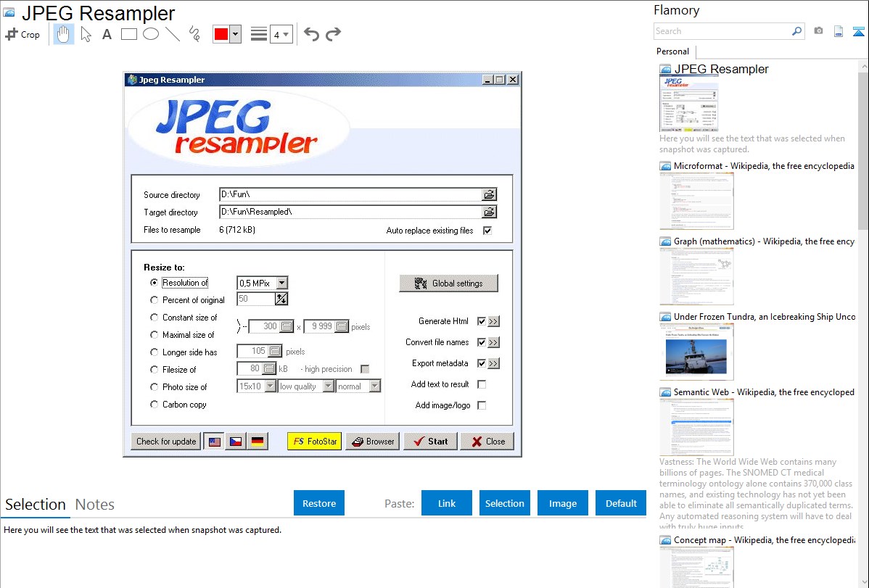Switch to the Selection tab
This screenshot has height=588, width=869.
36,505
